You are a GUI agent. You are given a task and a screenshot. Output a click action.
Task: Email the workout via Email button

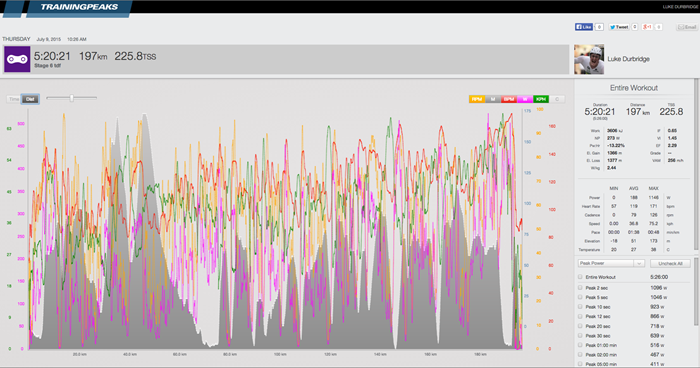point(687,27)
